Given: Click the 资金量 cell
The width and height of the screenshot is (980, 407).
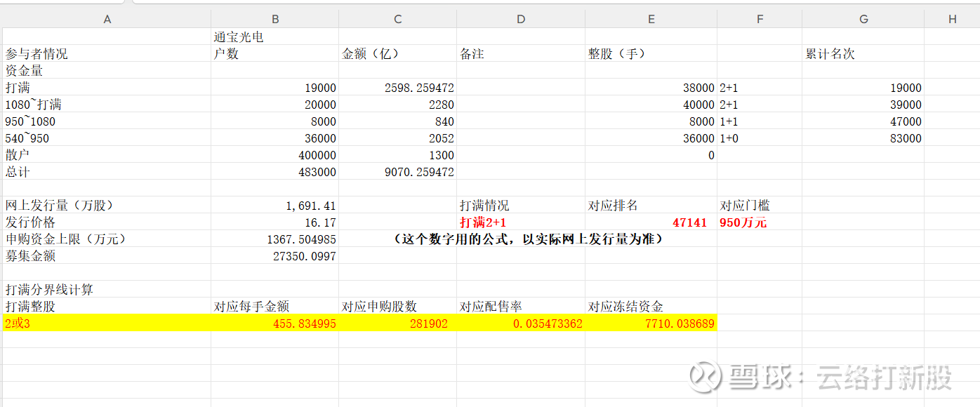Looking at the screenshot, I should 107,70.
